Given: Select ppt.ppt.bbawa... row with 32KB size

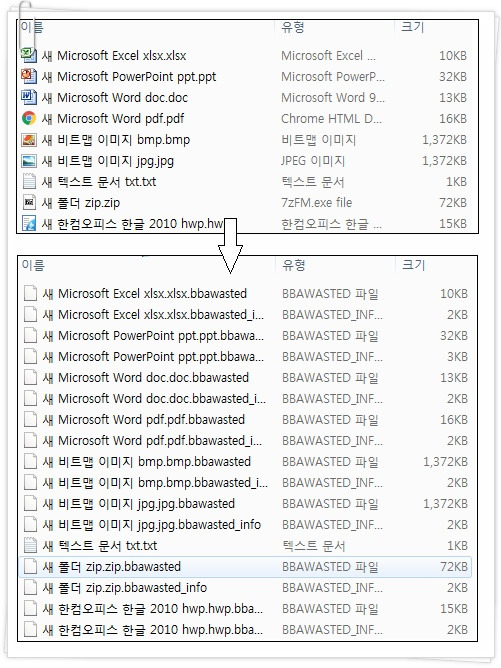Looking at the screenshot, I should pyautogui.click(x=247, y=336).
